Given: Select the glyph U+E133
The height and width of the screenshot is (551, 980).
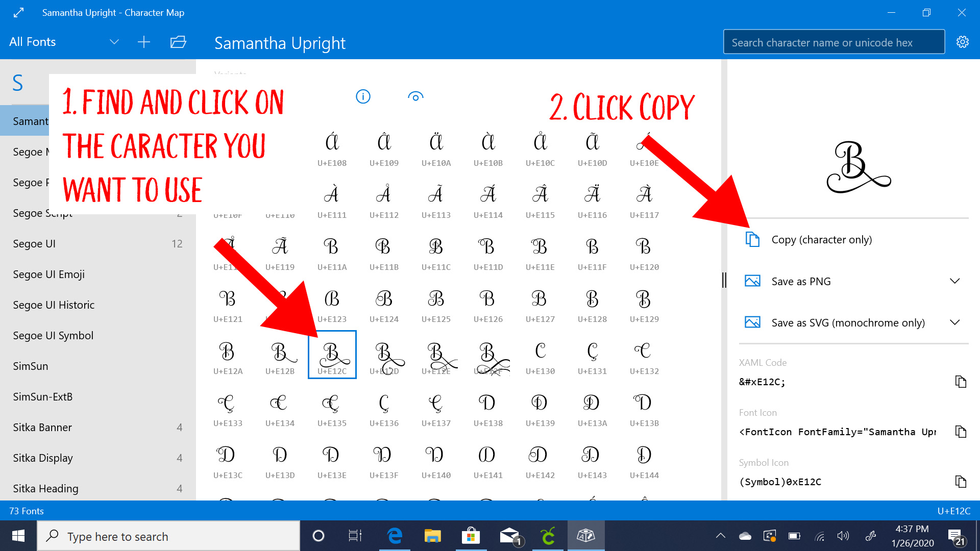Looking at the screenshot, I should [228, 407].
